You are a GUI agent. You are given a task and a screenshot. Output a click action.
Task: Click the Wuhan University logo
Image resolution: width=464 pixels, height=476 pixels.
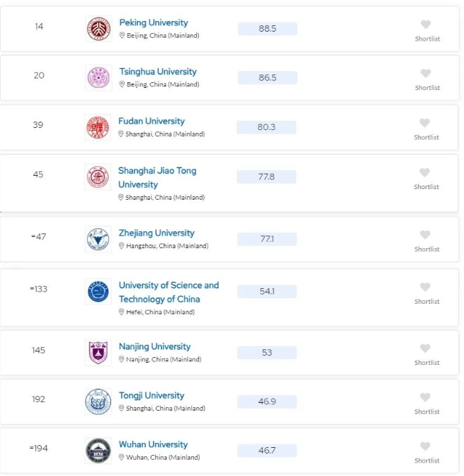click(x=98, y=451)
